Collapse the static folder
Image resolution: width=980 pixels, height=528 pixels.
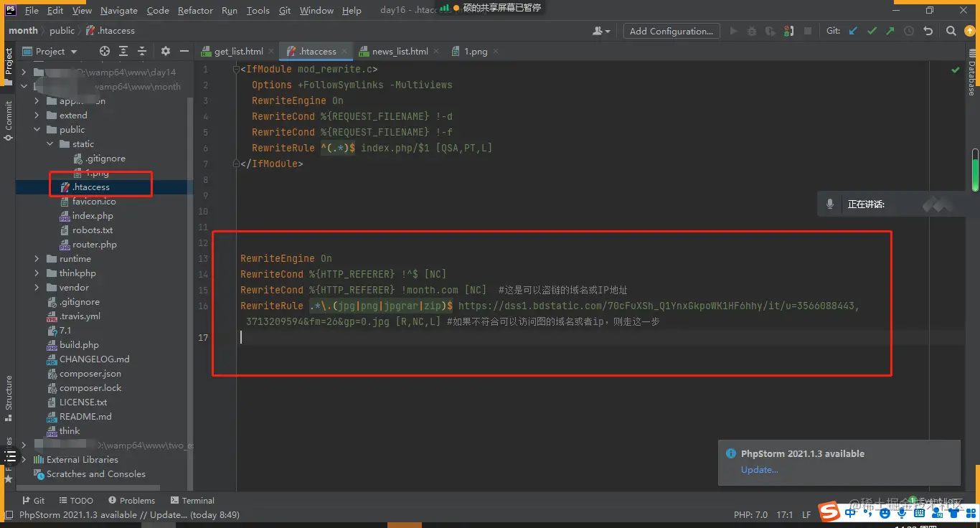(50, 144)
